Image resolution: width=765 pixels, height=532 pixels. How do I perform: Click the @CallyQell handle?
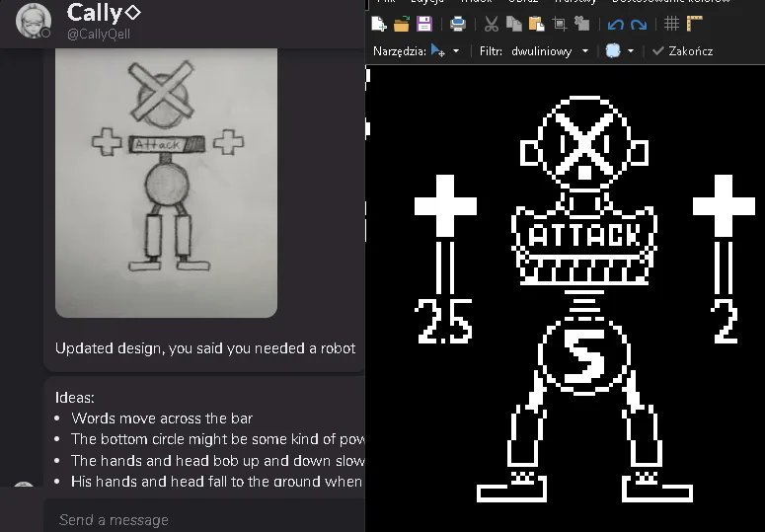point(98,35)
